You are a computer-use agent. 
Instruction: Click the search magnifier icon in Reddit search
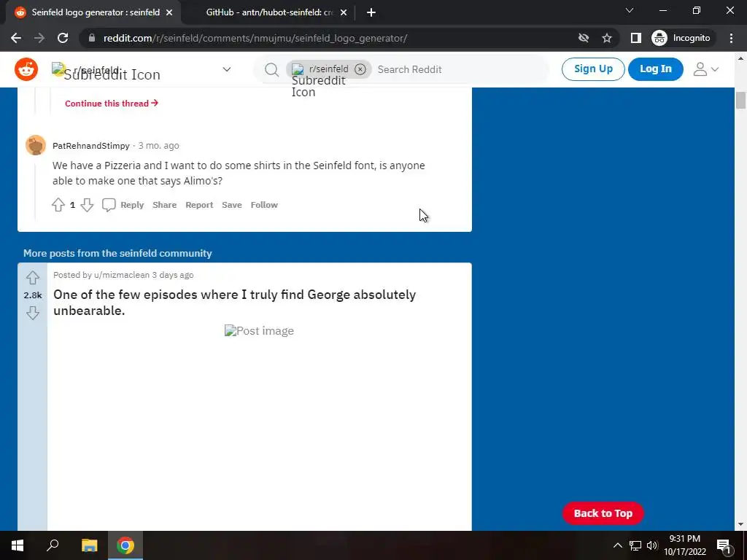pyautogui.click(x=271, y=69)
